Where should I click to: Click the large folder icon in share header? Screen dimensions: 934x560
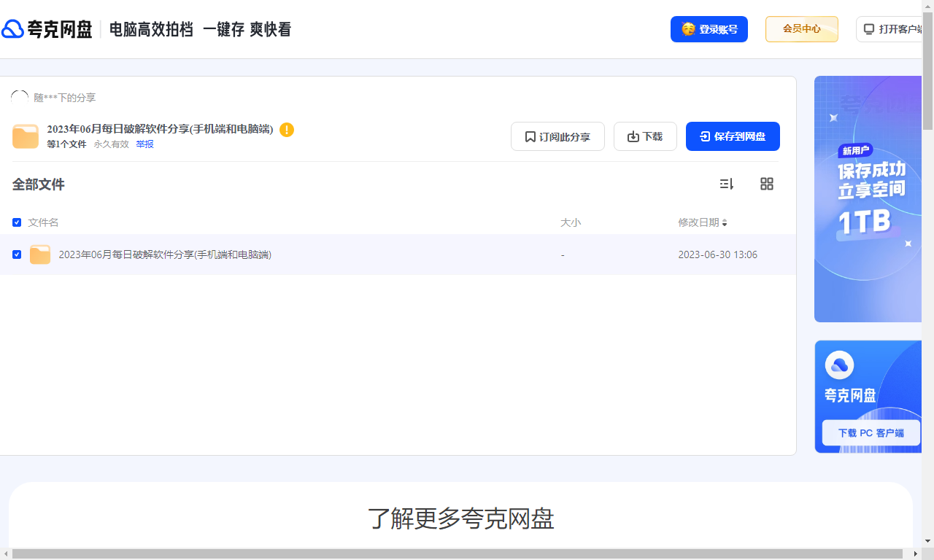click(26, 136)
